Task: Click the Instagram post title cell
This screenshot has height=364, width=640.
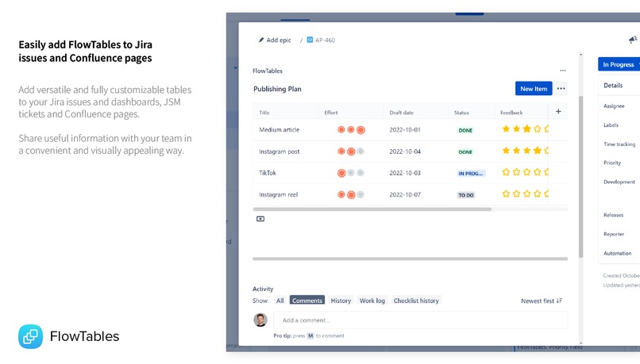Action: 280,151
